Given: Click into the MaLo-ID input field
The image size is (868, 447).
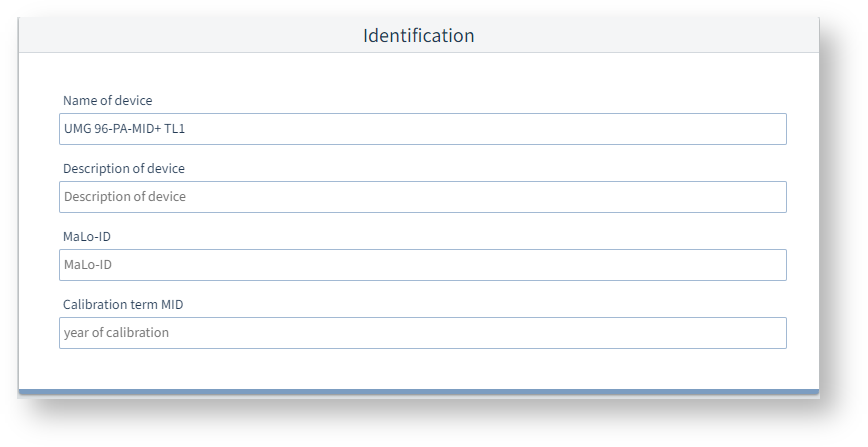Looking at the screenshot, I should click(422, 265).
